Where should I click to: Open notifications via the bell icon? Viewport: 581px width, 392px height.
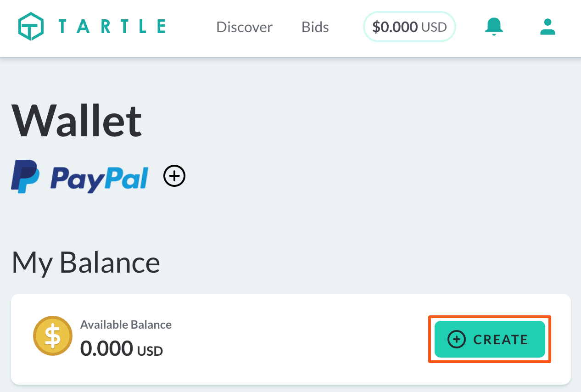coord(494,27)
